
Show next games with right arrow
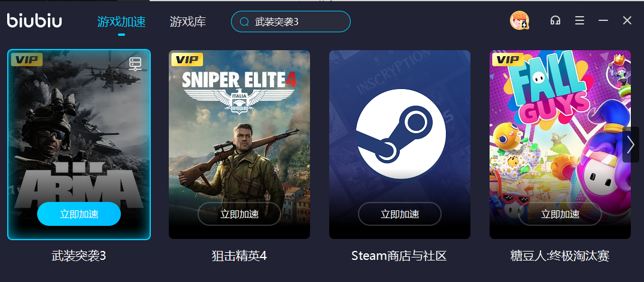(x=630, y=144)
